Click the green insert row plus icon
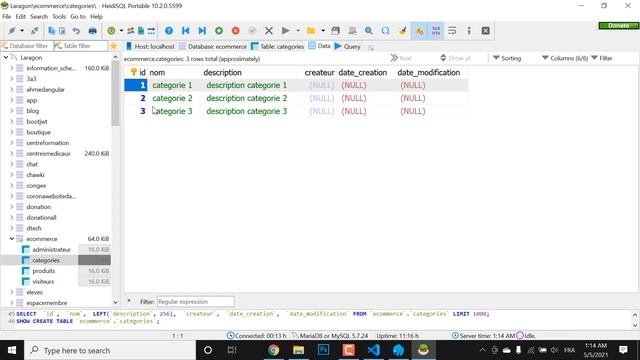The image size is (640, 360). tap(219, 31)
